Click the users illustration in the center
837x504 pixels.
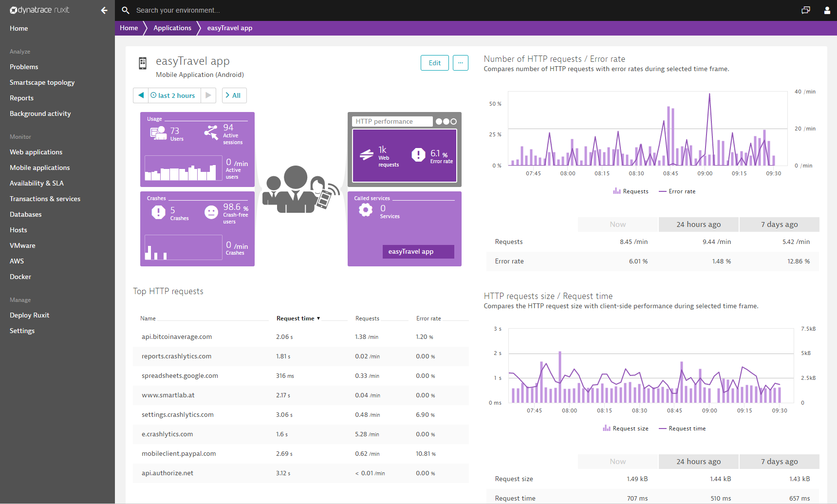click(x=300, y=189)
